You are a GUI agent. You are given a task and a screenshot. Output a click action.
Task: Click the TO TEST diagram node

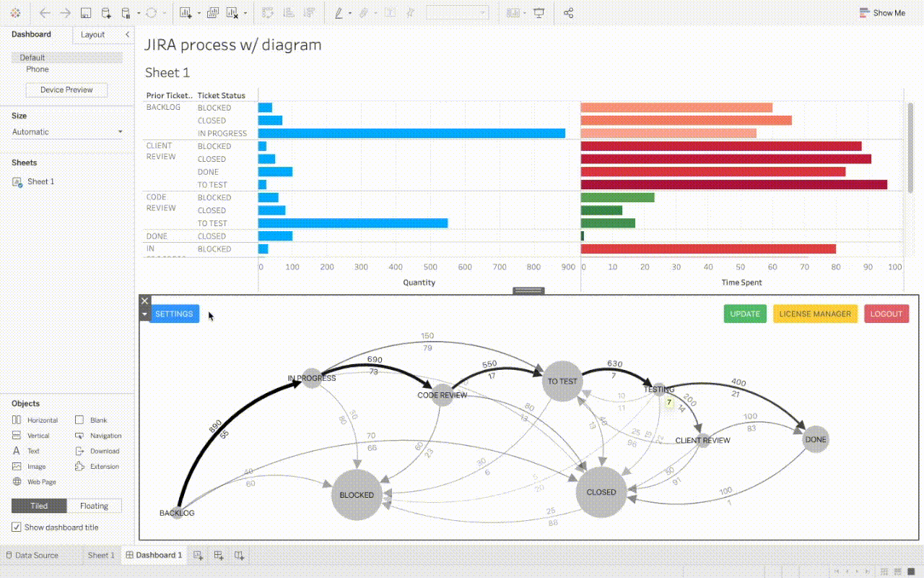[562, 381]
